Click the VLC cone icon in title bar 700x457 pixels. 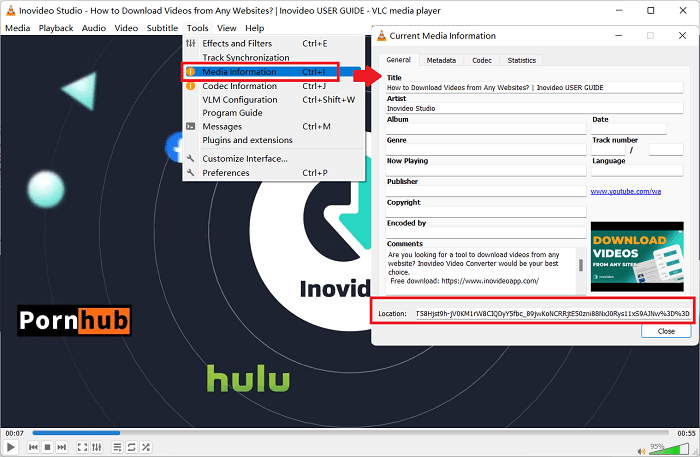coord(10,10)
